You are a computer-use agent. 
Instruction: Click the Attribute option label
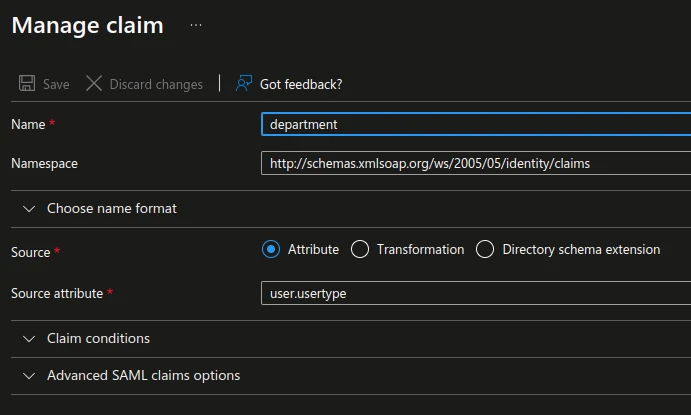[x=313, y=249]
